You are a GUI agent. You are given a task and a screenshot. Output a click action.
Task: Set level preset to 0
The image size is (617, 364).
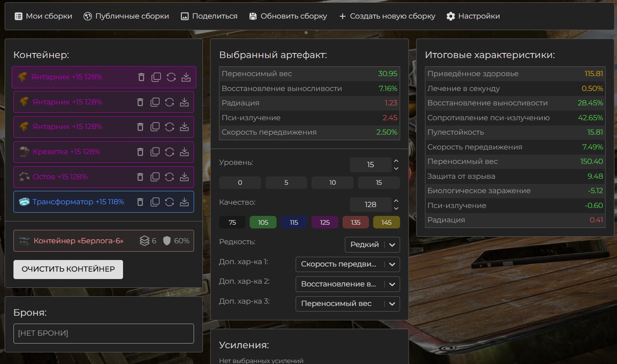[x=240, y=182]
